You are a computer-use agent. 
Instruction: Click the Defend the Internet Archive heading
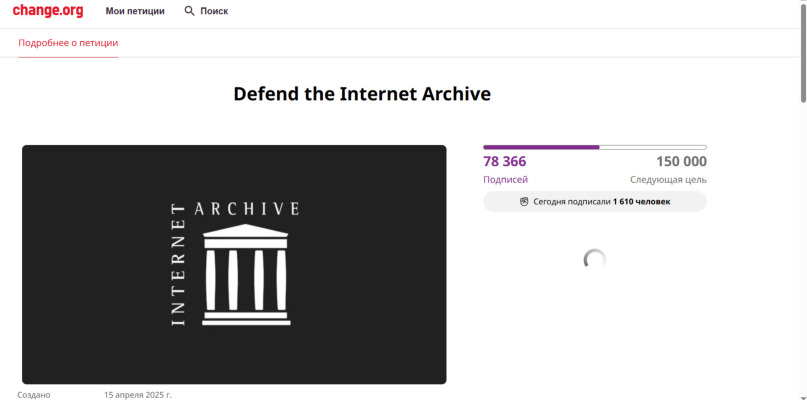(x=362, y=94)
